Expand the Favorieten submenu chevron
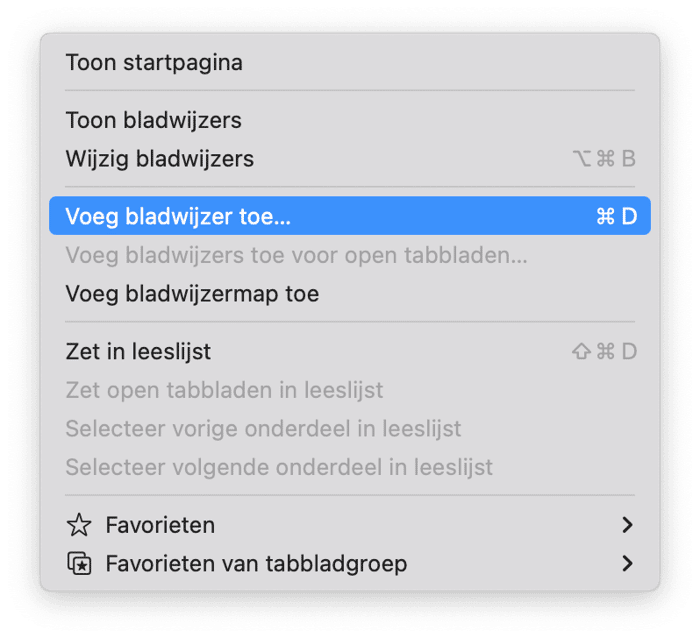 627,525
